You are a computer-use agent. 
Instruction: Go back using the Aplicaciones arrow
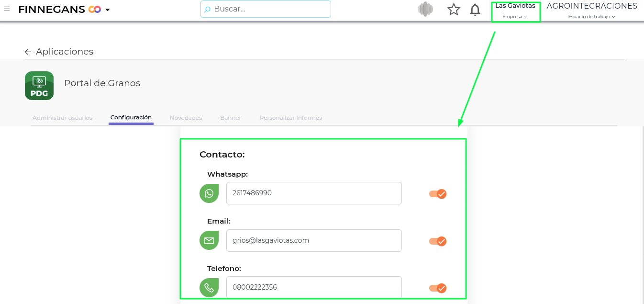point(28,52)
